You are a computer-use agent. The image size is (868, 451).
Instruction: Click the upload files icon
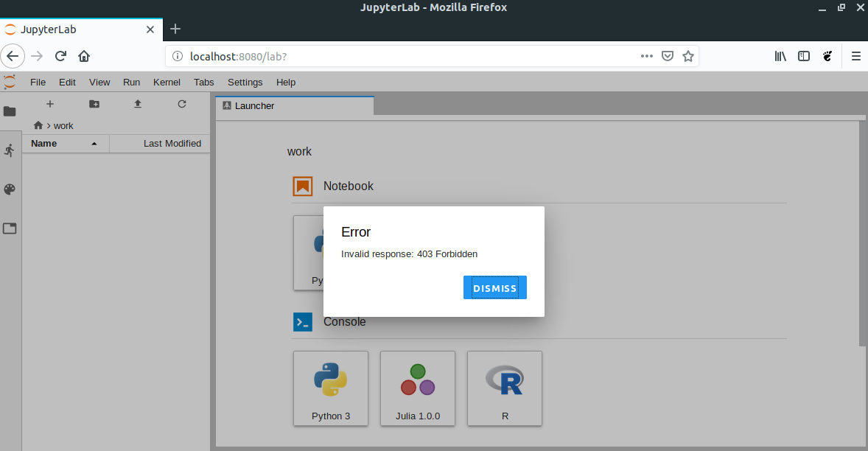(x=138, y=104)
